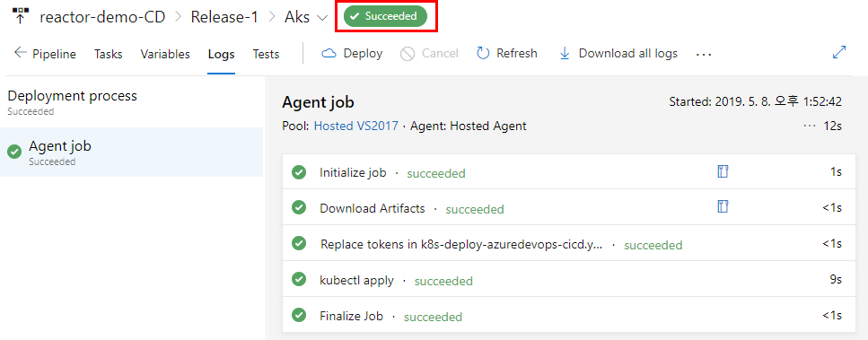The width and height of the screenshot is (868, 340).
Task: Click the Deploy cloud icon
Action: tap(329, 53)
